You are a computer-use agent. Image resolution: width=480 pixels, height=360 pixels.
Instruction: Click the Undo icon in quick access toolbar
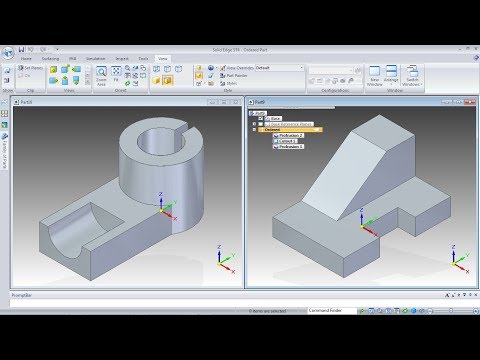tap(31, 49)
